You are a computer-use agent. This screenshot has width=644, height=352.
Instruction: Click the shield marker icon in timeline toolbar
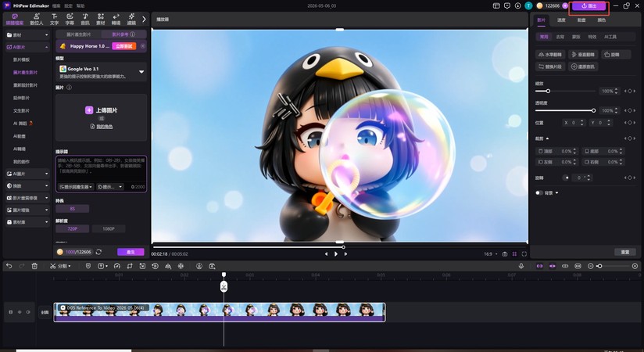click(88, 266)
